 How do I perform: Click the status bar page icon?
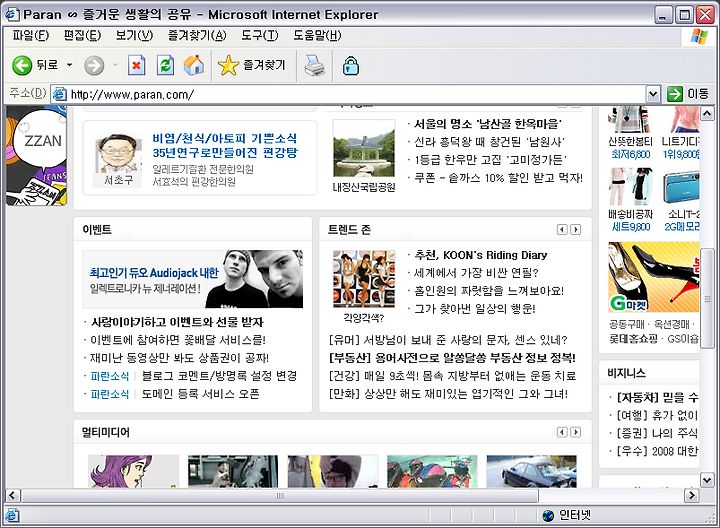click(12, 516)
